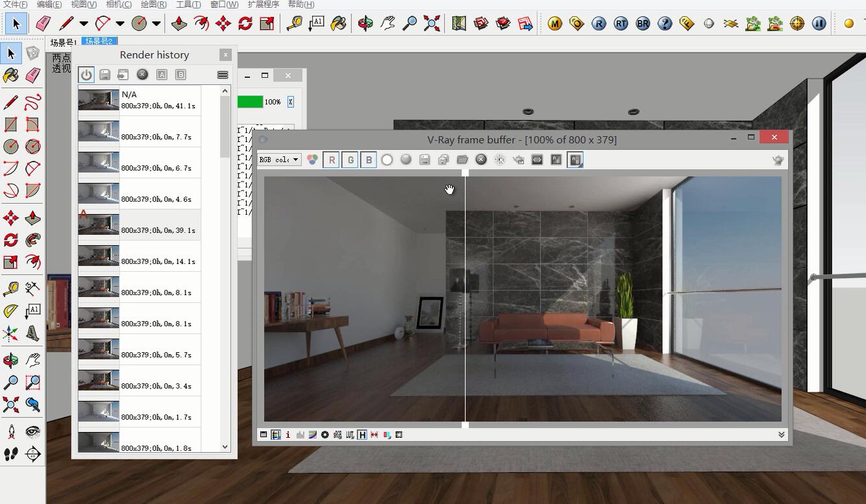The image size is (866, 504).
Task: Expand the Arc tool dropdown arrow
Action: pyautogui.click(x=120, y=24)
